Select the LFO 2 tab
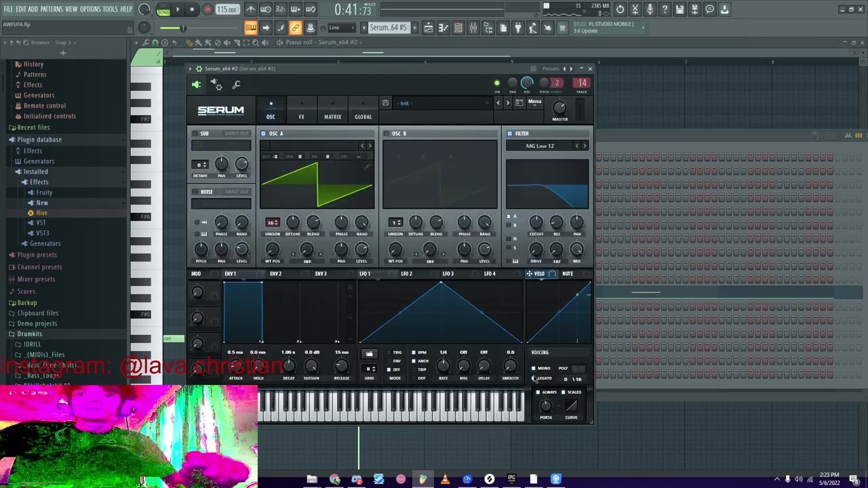Image resolution: width=868 pixels, height=488 pixels. pos(406,274)
